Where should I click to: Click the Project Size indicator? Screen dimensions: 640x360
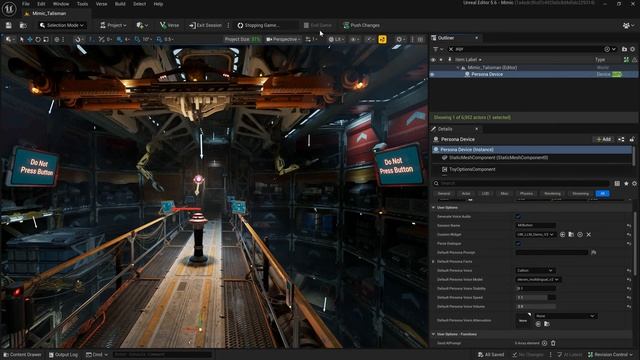(x=242, y=39)
